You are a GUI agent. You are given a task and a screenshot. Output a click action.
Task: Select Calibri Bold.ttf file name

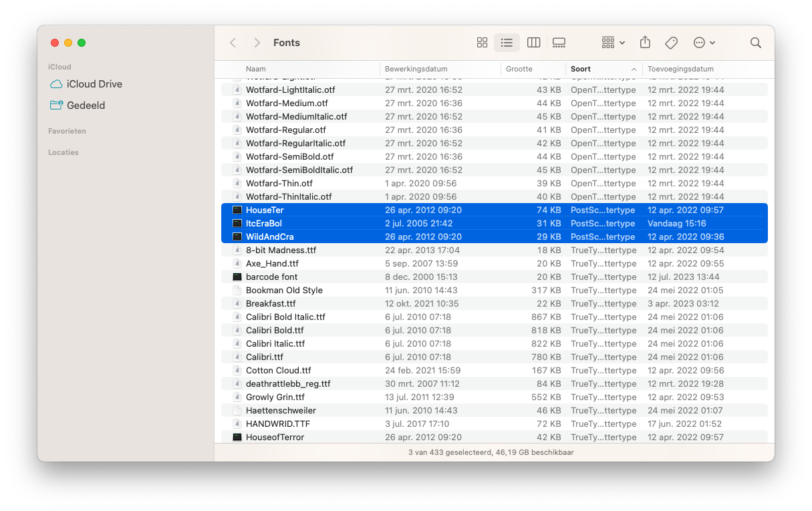click(275, 330)
